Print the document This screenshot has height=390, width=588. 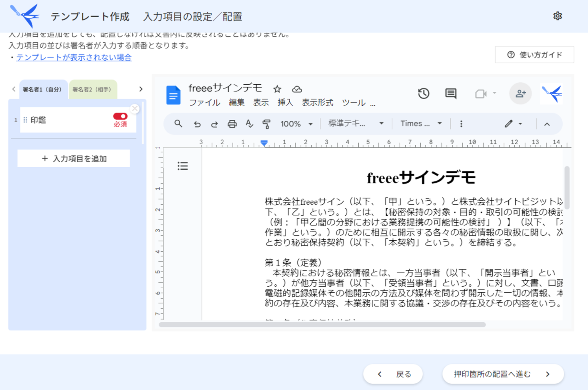(x=232, y=124)
